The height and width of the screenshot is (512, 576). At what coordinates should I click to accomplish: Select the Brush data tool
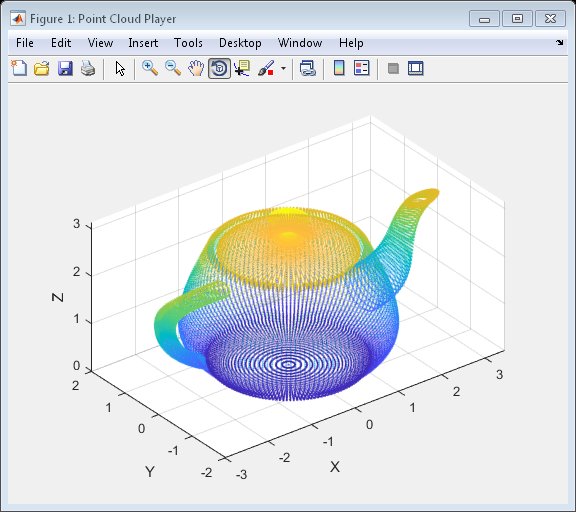[x=266, y=68]
